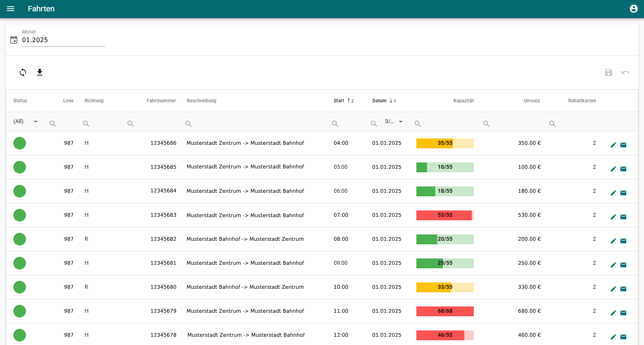Edit trip 12345685 with pencil icon
Viewport: 644px width, 345px height.
coord(613,169)
